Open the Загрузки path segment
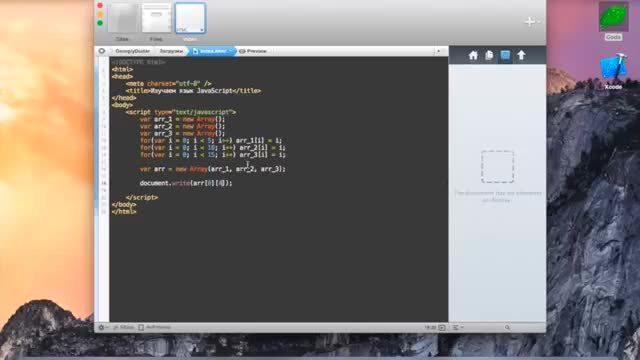Screen dimensions: 640x360 click(171, 51)
